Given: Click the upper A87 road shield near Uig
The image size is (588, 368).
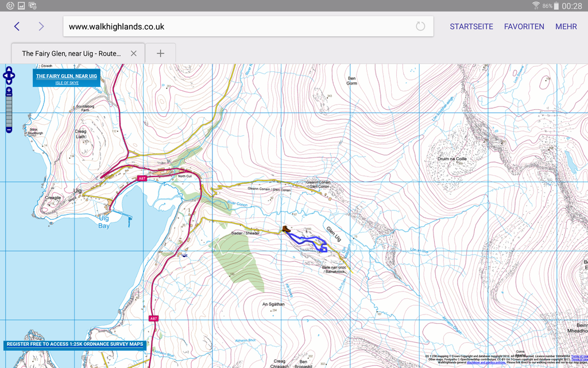Looking at the screenshot, I should click(141, 178).
